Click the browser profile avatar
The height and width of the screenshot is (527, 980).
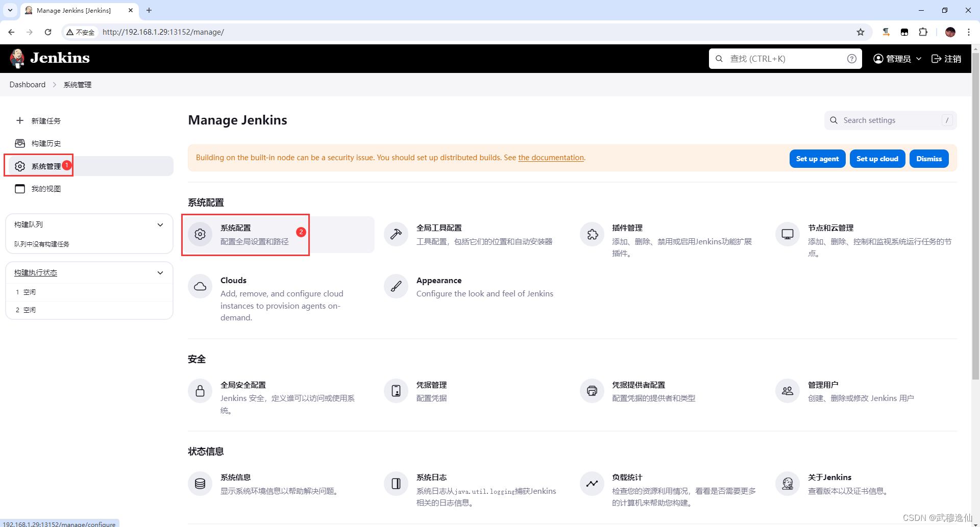[x=950, y=32]
